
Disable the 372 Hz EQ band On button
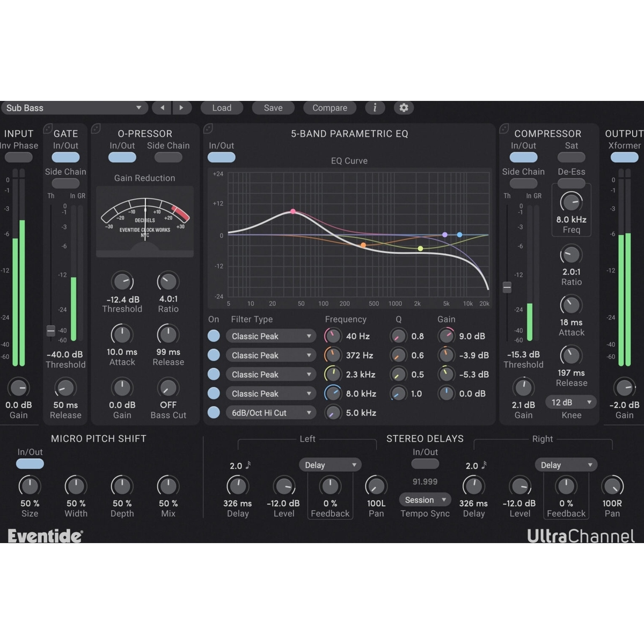click(214, 355)
